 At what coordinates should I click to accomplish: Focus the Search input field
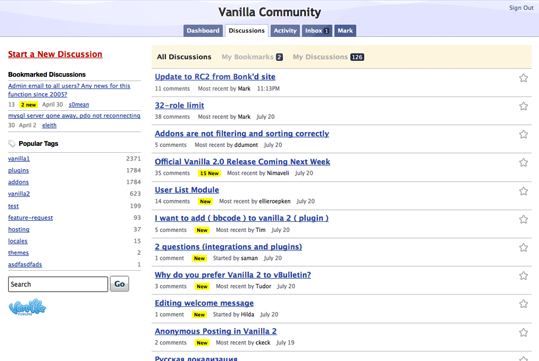(x=58, y=284)
